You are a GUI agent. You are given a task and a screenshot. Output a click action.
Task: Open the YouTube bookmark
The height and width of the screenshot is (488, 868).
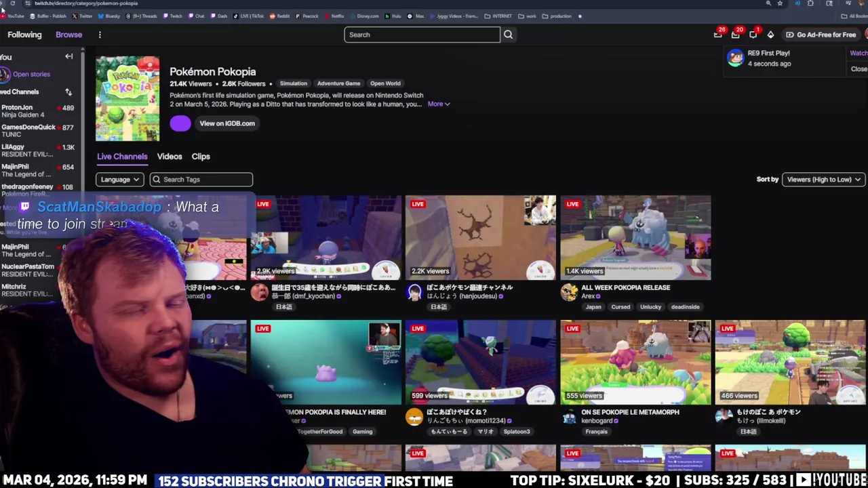[12, 16]
